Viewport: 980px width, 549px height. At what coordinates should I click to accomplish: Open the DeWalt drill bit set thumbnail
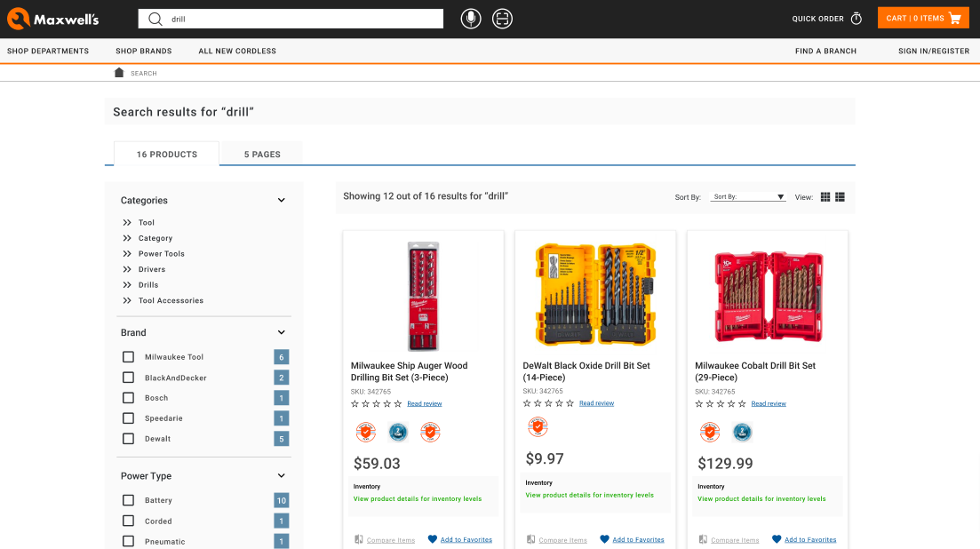pyautogui.click(x=595, y=294)
